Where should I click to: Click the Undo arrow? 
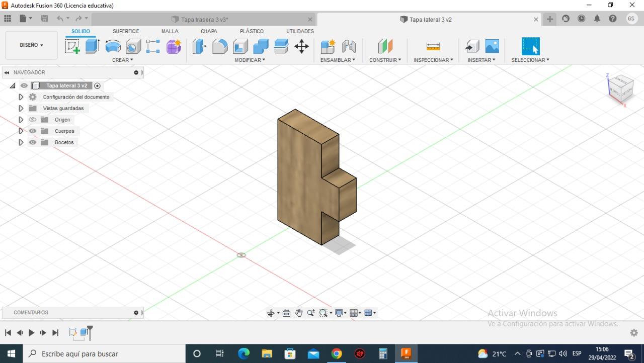tap(60, 19)
